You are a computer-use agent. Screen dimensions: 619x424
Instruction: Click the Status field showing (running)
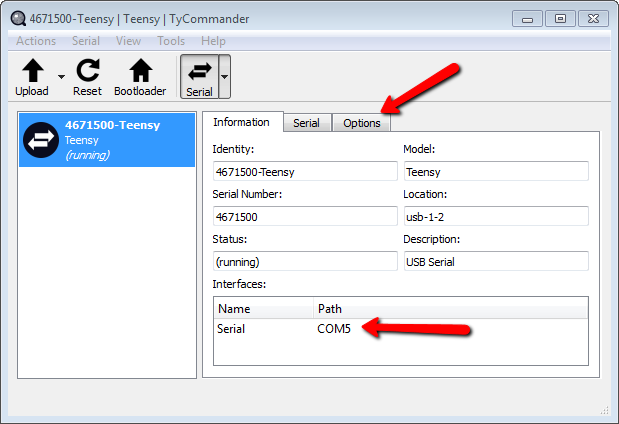pyautogui.click(x=305, y=261)
